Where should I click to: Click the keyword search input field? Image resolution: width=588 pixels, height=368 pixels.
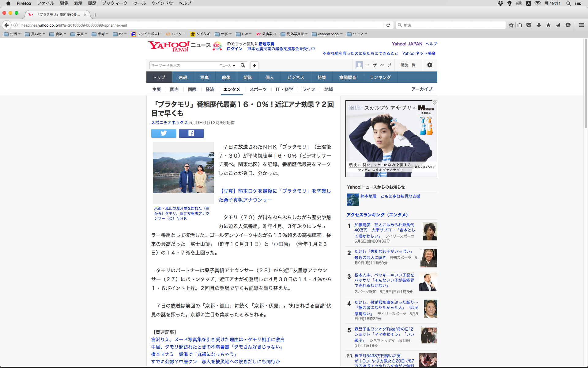[184, 65]
